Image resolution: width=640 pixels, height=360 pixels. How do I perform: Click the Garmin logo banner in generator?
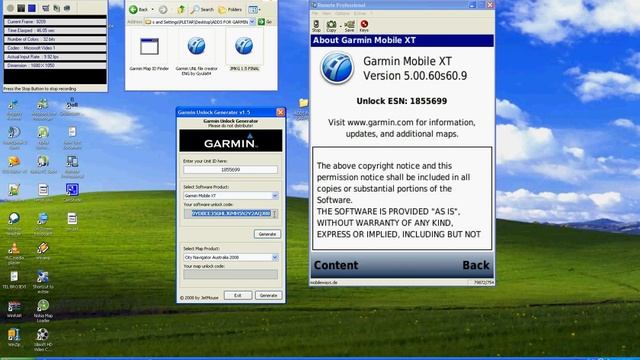click(x=231, y=141)
